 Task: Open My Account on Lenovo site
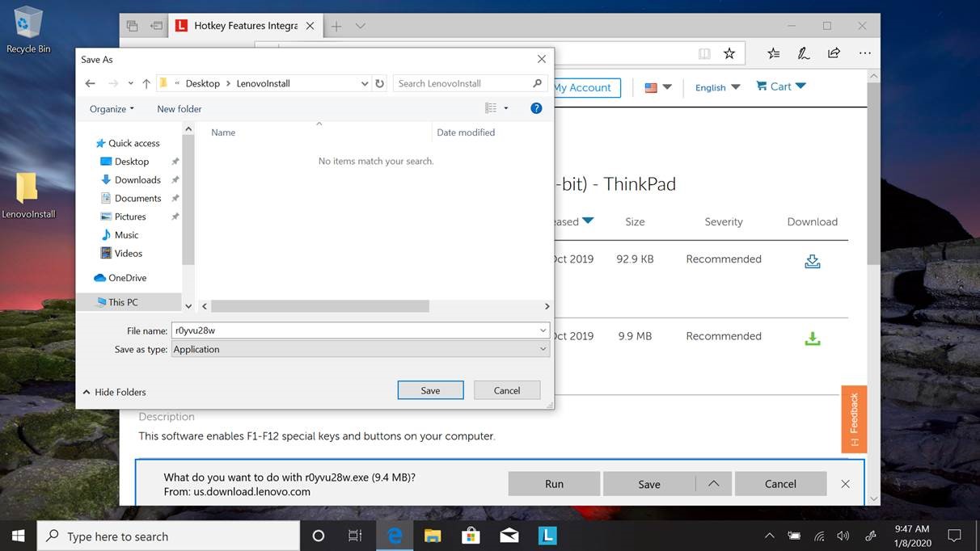click(585, 87)
